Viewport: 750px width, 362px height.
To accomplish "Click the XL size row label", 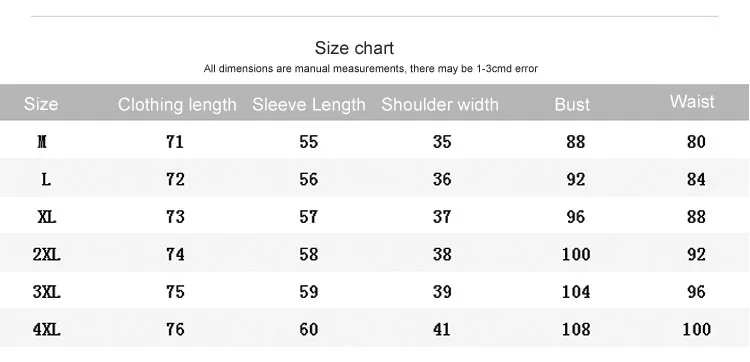I will 46,217.
